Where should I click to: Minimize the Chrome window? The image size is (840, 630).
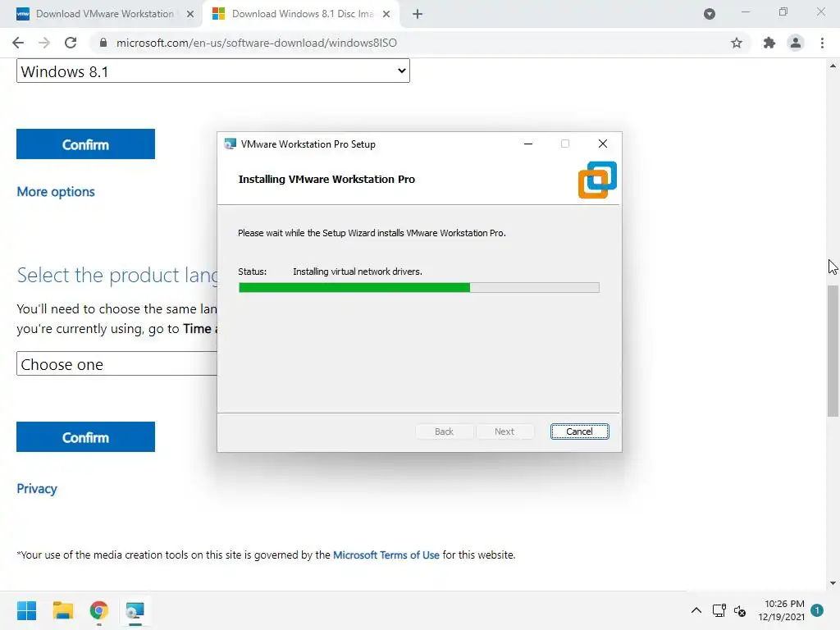pyautogui.click(x=745, y=11)
